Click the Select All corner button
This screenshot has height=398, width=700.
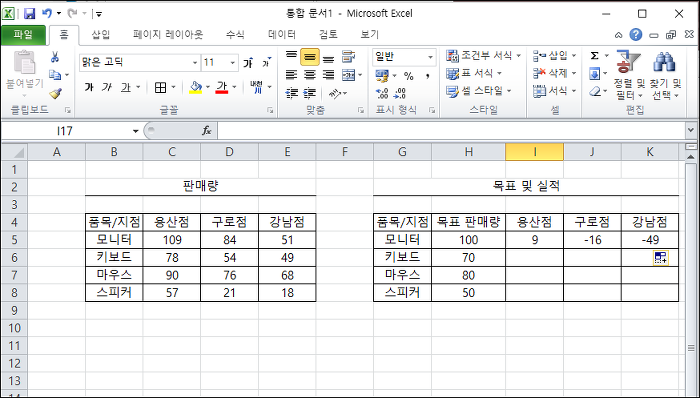[15, 152]
